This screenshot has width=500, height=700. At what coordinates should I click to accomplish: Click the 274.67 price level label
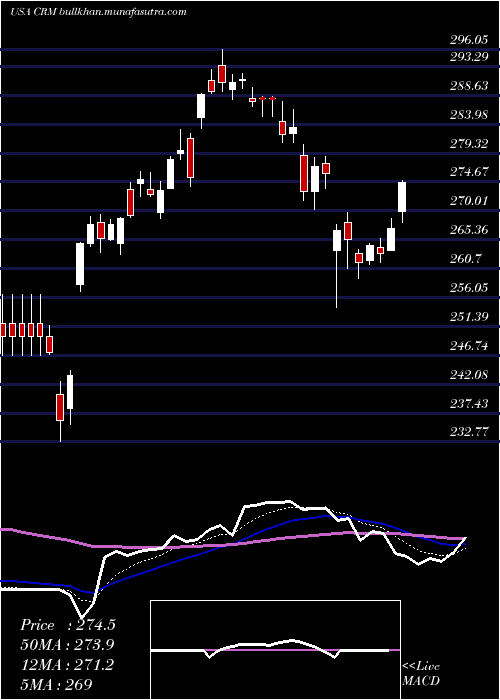[x=469, y=171]
